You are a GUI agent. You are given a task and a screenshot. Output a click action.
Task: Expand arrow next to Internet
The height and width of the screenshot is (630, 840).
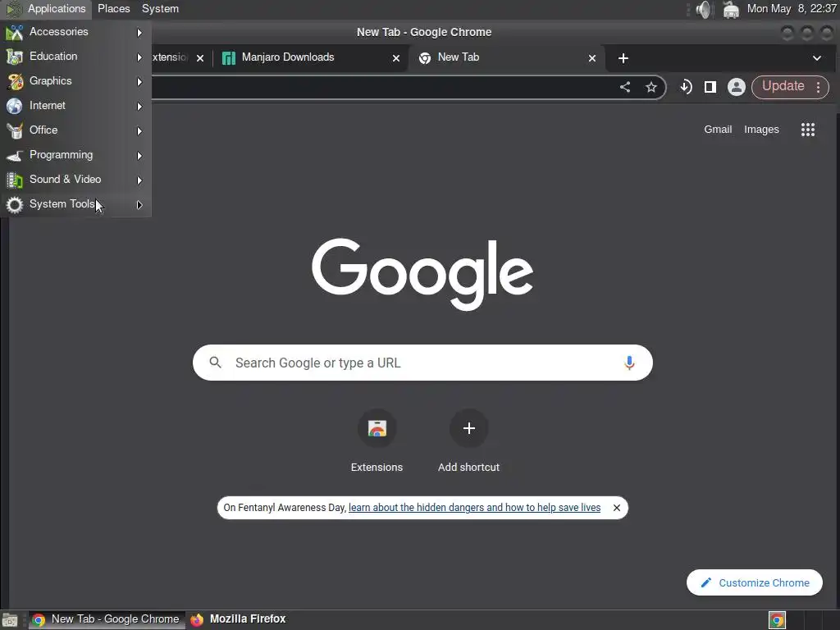coord(139,107)
